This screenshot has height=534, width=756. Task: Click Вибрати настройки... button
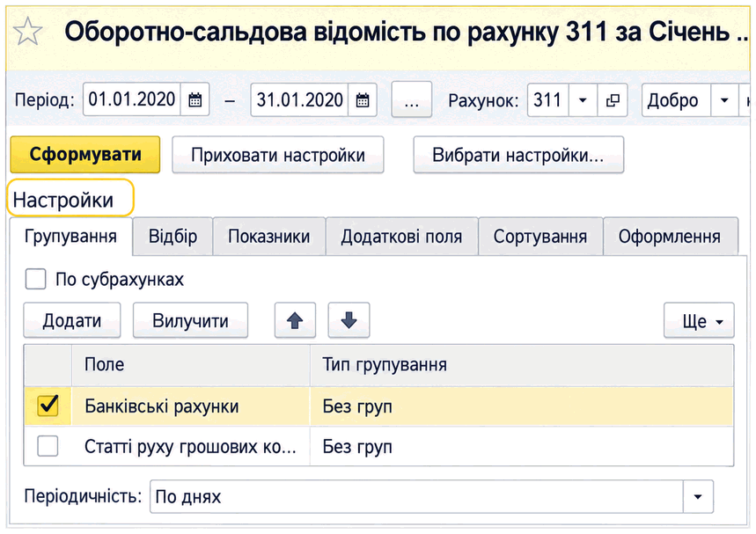(518, 155)
